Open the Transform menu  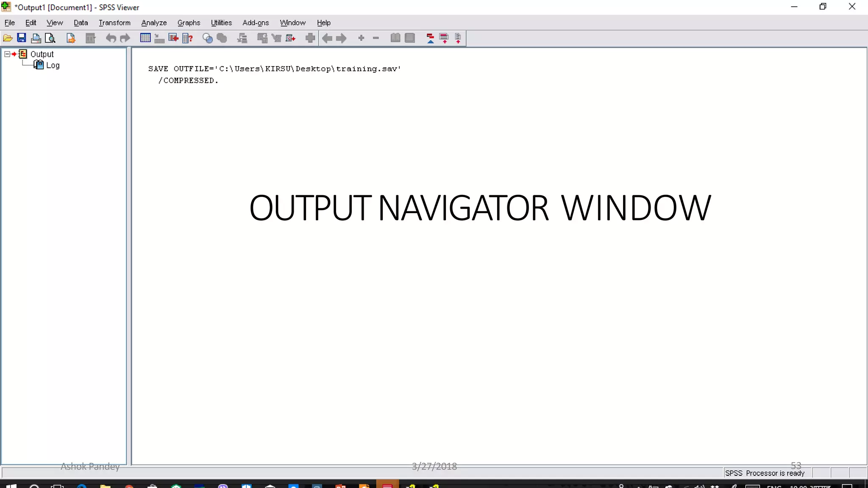[x=114, y=23]
